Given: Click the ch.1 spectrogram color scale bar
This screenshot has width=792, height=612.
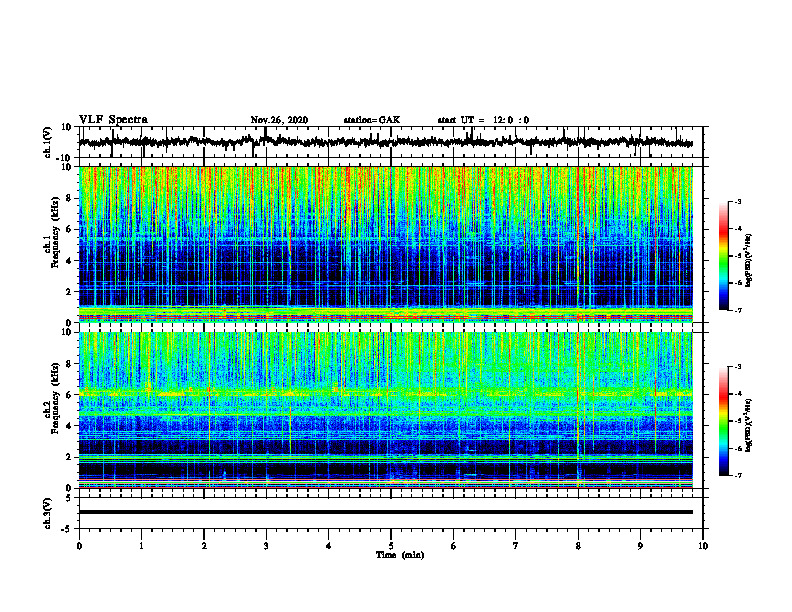Looking at the screenshot, I should [x=724, y=256].
